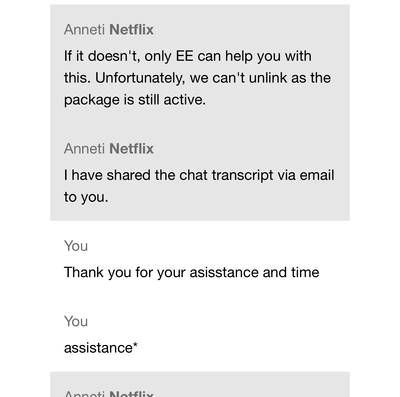Click the first 'You' sender label
400x397 pixels.
tap(76, 246)
